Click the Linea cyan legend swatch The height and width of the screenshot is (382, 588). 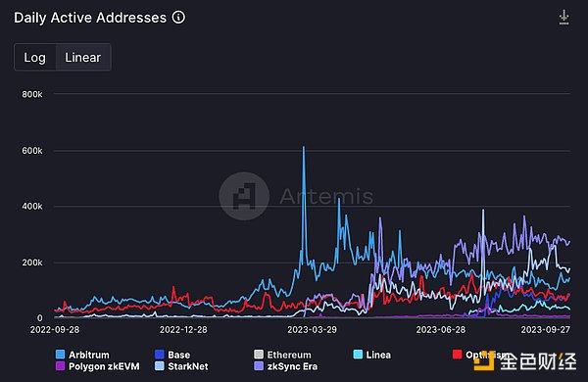point(358,355)
